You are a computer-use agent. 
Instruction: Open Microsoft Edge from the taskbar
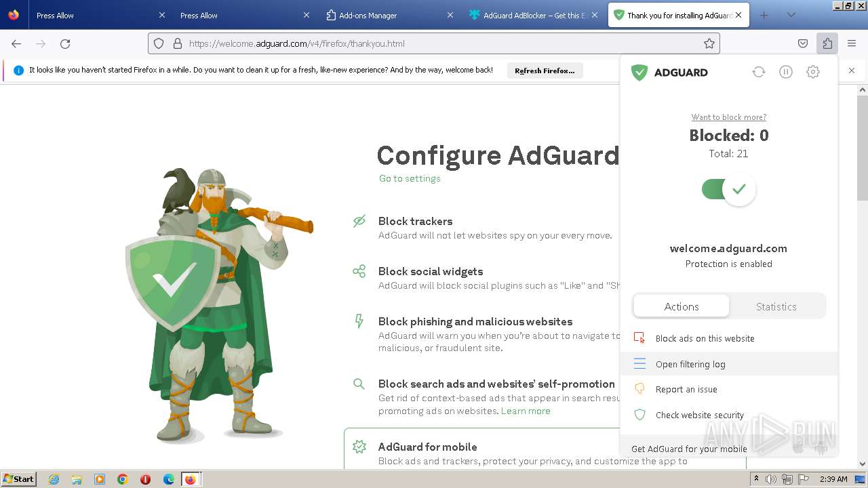point(169,479)
